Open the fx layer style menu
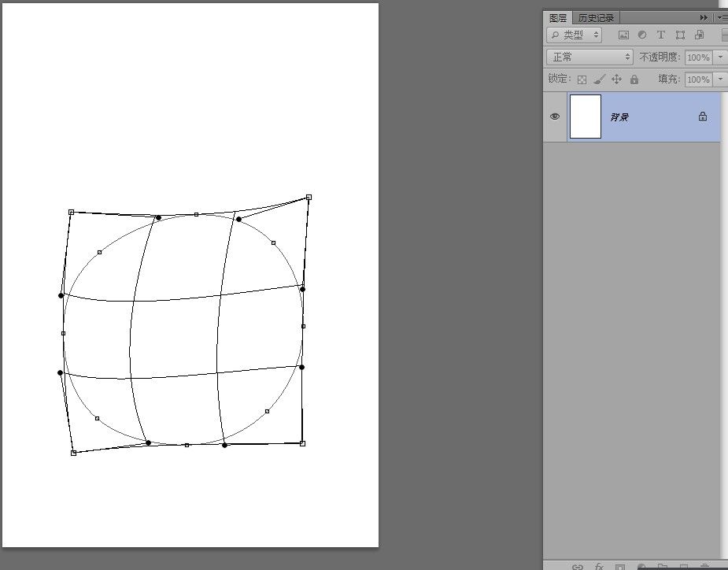Image resolution: width=728 pixels, height=570 pixels. pos(599,567)
